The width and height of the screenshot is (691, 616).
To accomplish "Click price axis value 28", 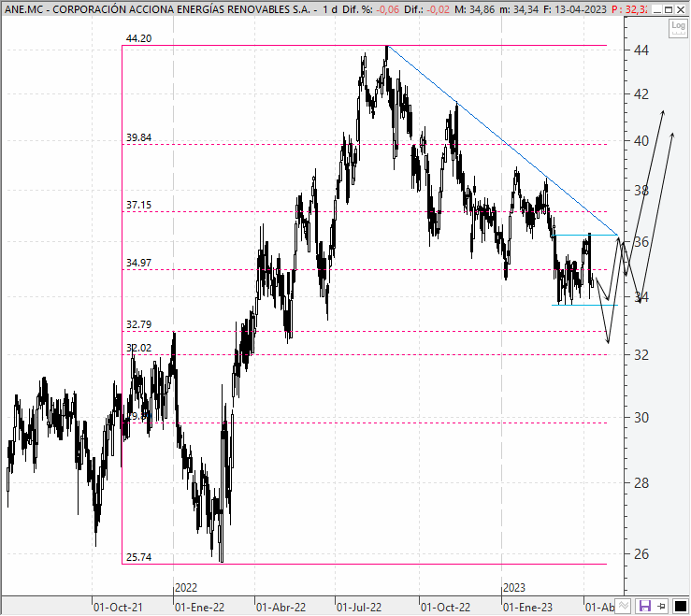I will [641, 483].
